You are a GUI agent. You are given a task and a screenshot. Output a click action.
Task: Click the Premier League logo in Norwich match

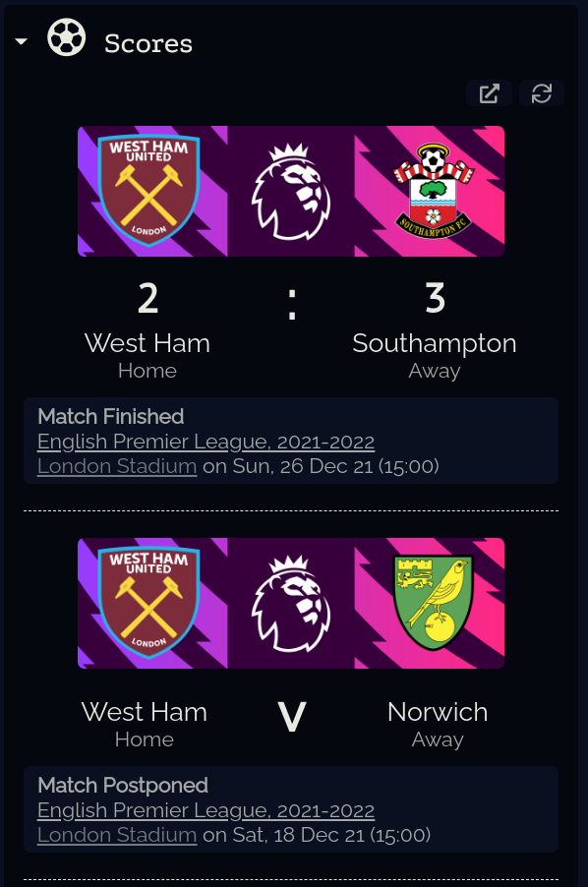(x=291, y=604)
